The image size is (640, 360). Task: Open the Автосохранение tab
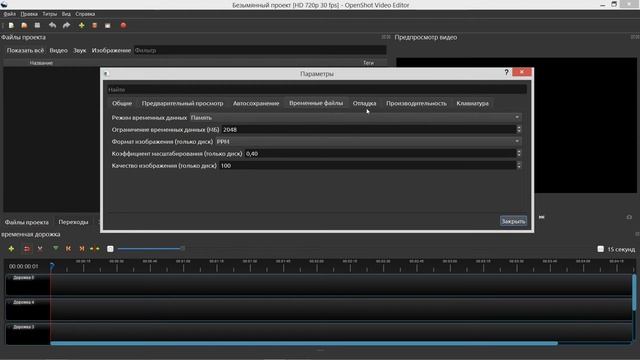pyautogui.click(x=256, y=103)
